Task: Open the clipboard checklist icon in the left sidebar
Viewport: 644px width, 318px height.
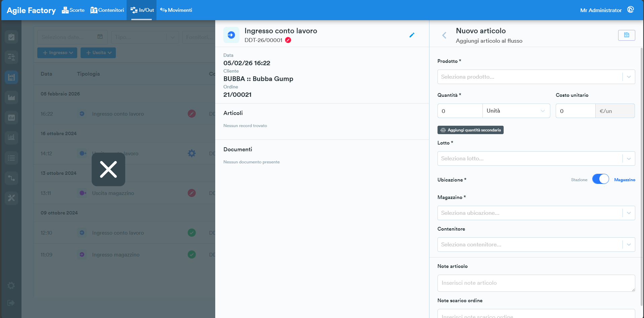Action: pos(11,37)
